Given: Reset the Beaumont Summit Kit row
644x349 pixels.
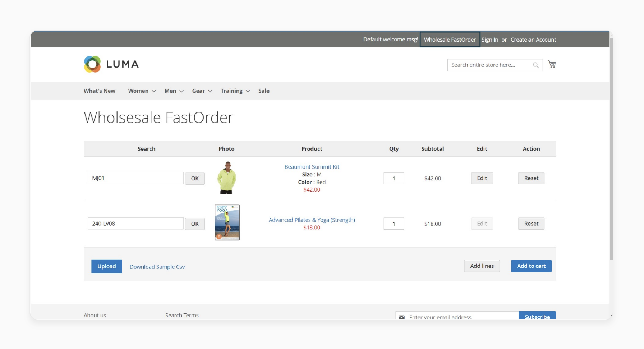Looking at the screenshot, I should coord(531,178).
